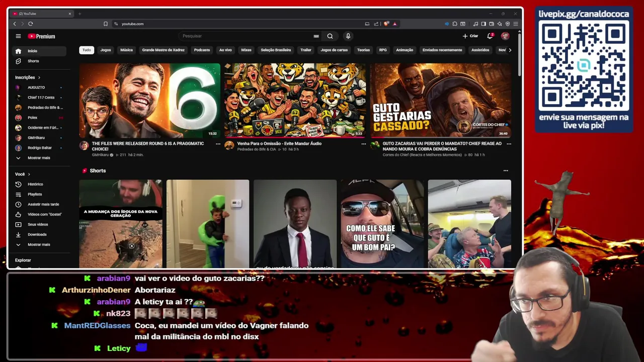The height and width of the screenshot is (362, 644).
Task: Select the Seleção Brasileira chip
Action: [x=276, y=50]
